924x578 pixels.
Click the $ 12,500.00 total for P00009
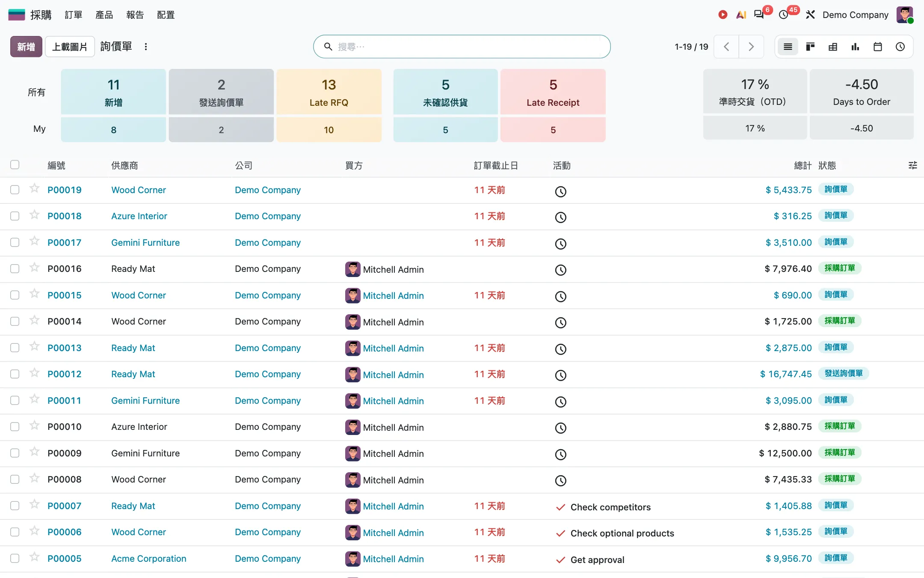[785, 453]
